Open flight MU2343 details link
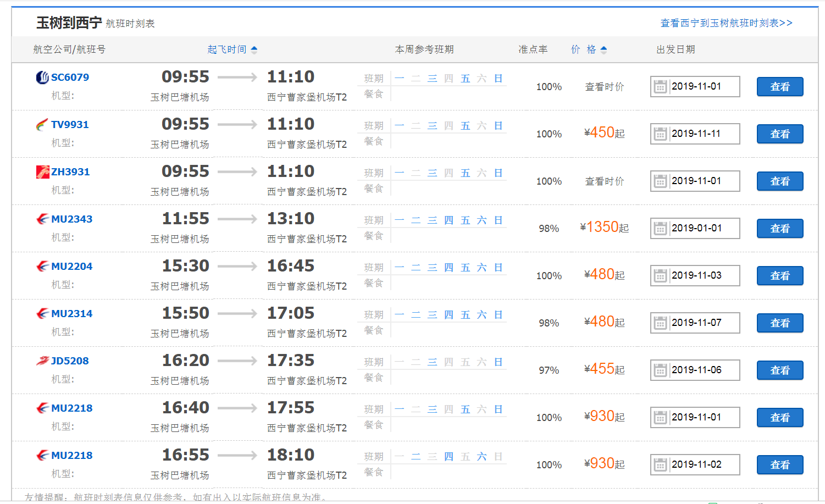This screenshot has height=504, width=825. point(71,219)
